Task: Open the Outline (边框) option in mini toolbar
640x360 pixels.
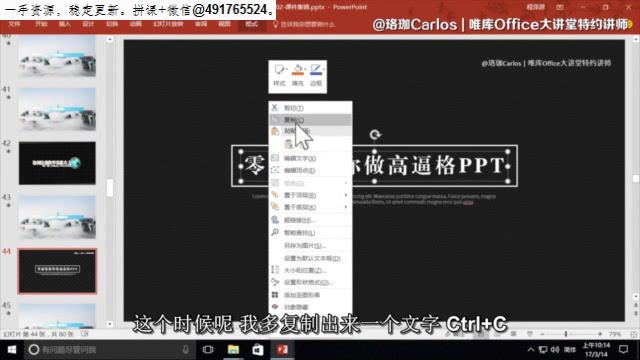Action: pyautogui.click(x=316, y=76)
